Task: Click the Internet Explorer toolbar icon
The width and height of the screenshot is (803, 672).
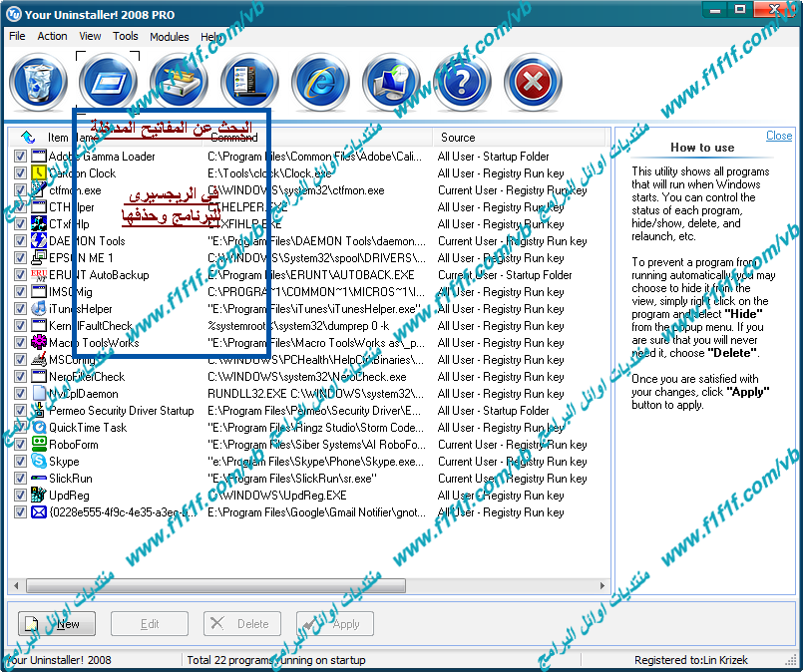Action: [x=320, y=82]
